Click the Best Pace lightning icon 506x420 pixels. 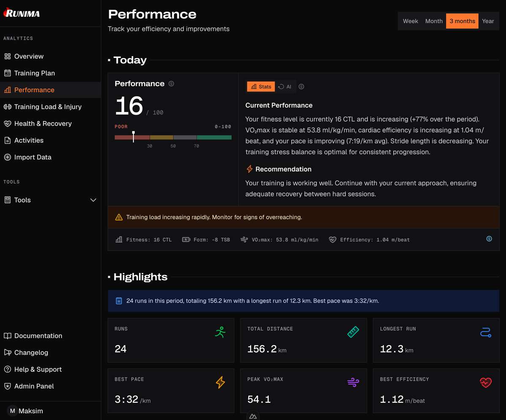220,382
